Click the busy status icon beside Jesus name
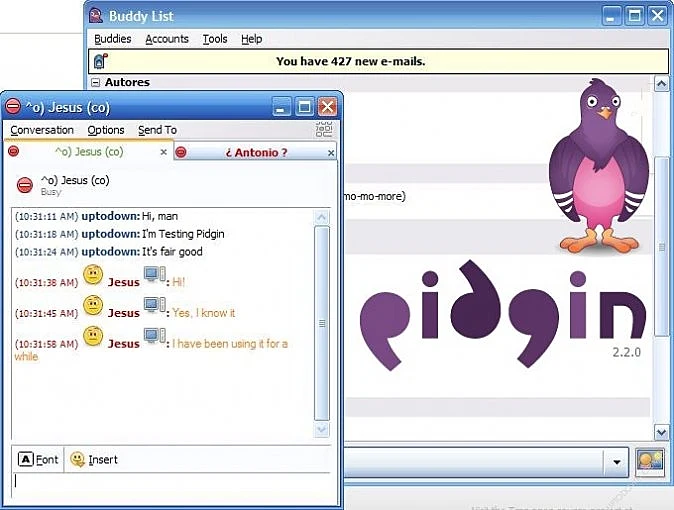This screenshot has height=510, width=674. pos(25,185)
